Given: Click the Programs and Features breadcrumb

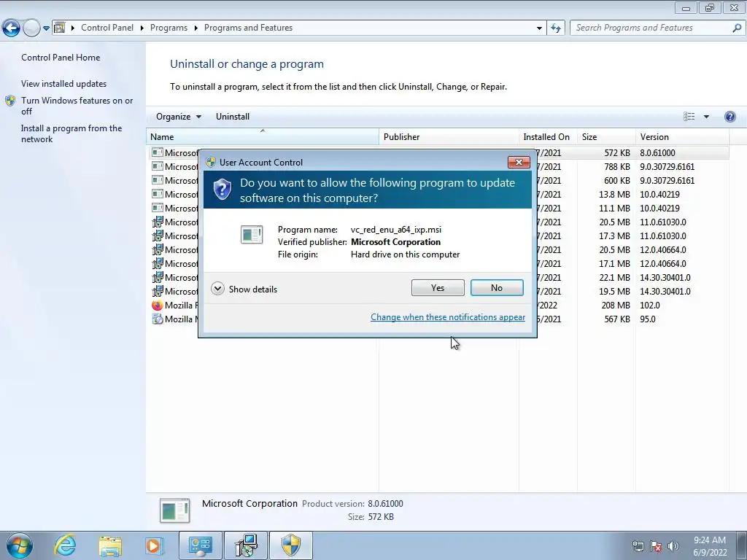Looking at the screenshot, I should coord(248,28).
